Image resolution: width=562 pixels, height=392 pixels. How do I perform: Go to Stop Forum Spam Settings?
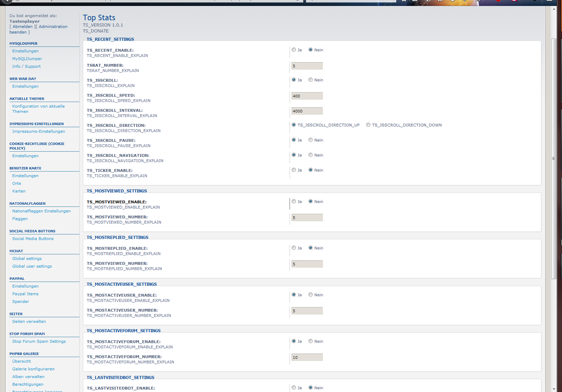[x=39, y=341]
